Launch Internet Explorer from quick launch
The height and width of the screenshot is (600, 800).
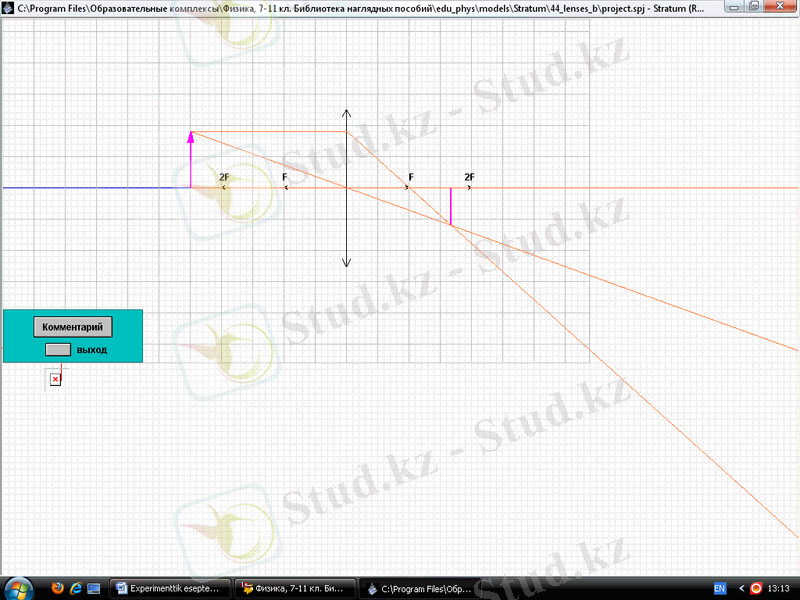click(75, 589)
